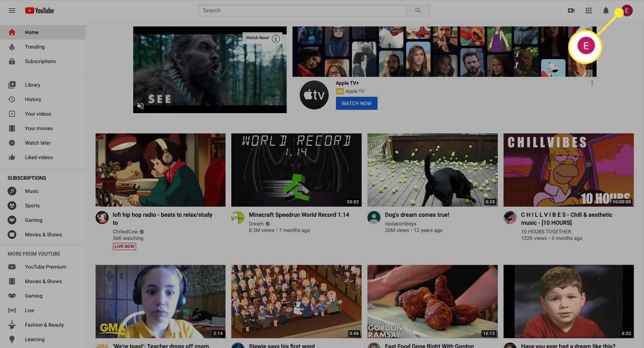644x348 pixels.
Task: Click the Trending flame icon
Action: [x=12, y=47]
